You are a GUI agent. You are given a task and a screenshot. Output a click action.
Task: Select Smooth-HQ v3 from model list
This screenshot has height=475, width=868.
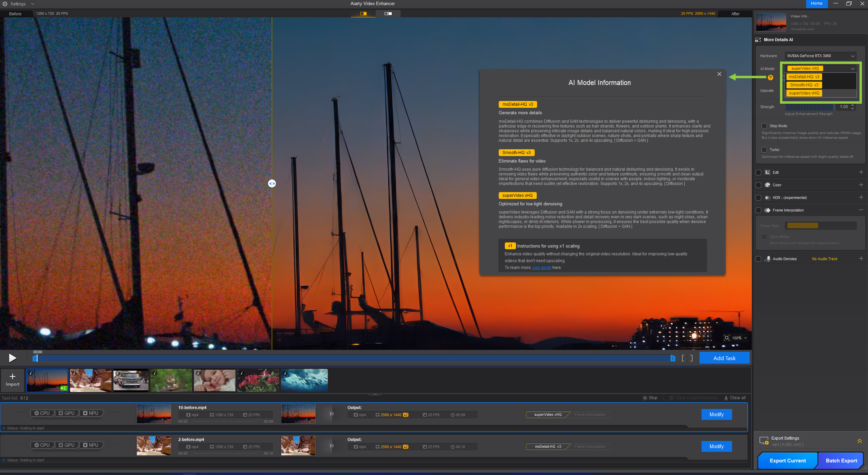804,85
